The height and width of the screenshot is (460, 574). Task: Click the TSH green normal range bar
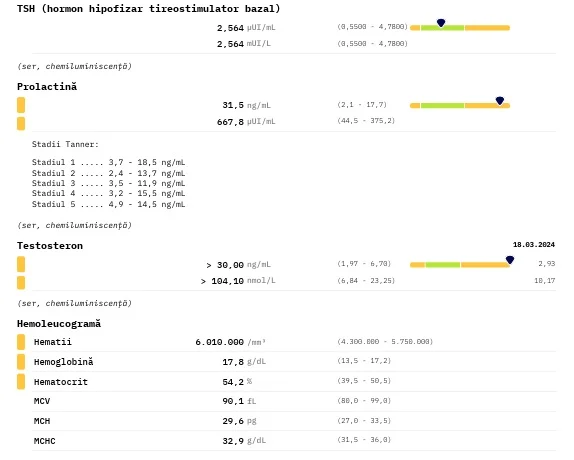coord(442,28)
